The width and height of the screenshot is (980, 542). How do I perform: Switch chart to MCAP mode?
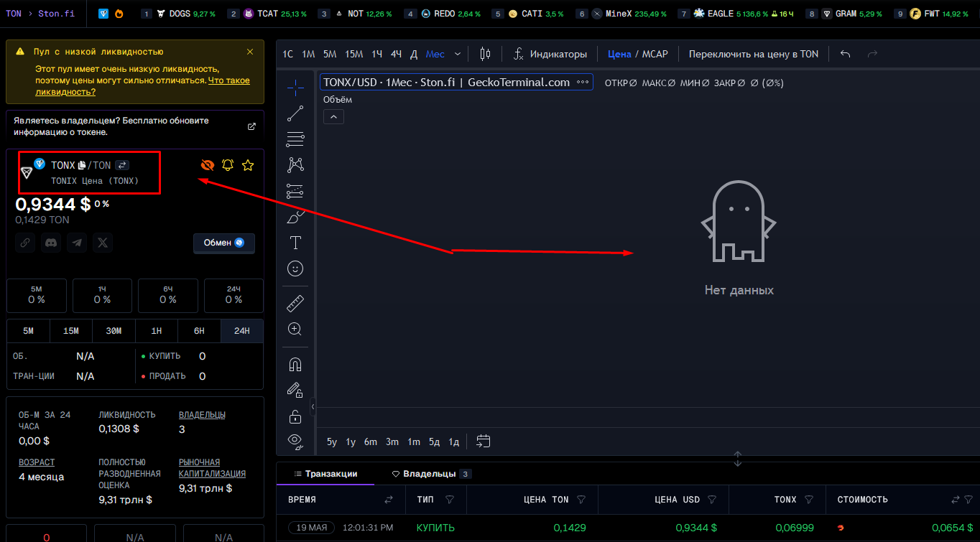[655, 54]
